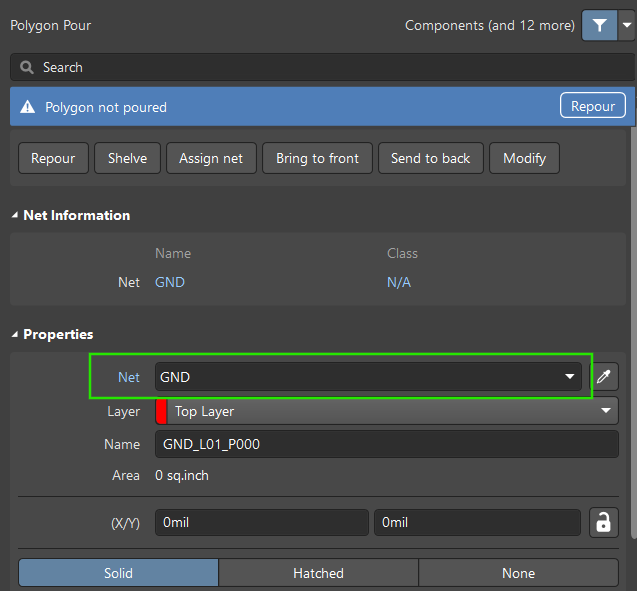Click the Area value 0 sq.inch
The image size is (637, 591).
[182, 475]
